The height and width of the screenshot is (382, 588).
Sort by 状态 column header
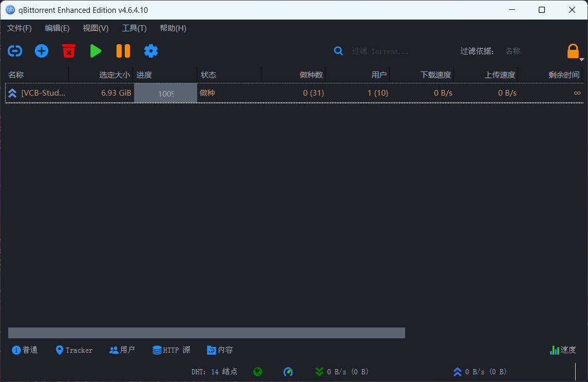click(x=229, y=75)
